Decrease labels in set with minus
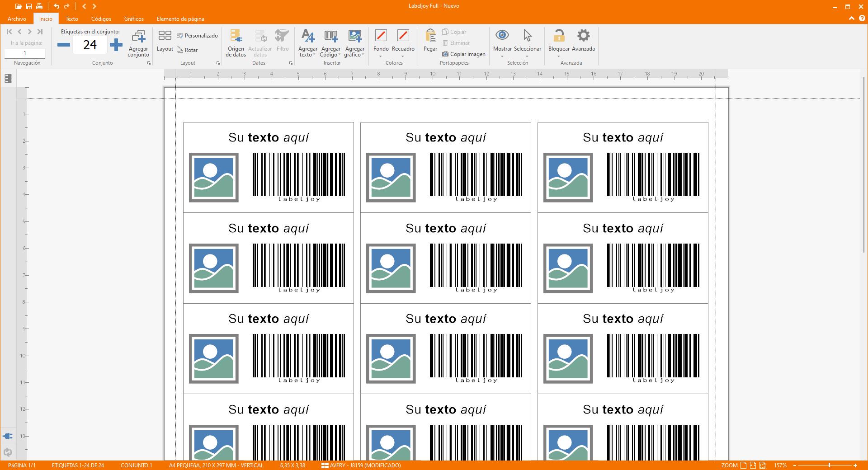The height and width of the screenshot is (470, 868). point(64,45)
